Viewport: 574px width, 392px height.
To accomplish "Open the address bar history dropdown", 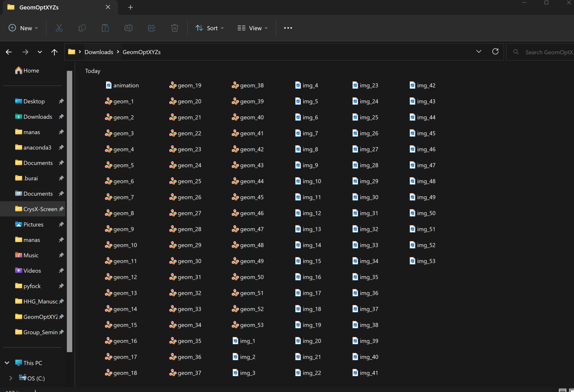I will click(x=479, y=52).
